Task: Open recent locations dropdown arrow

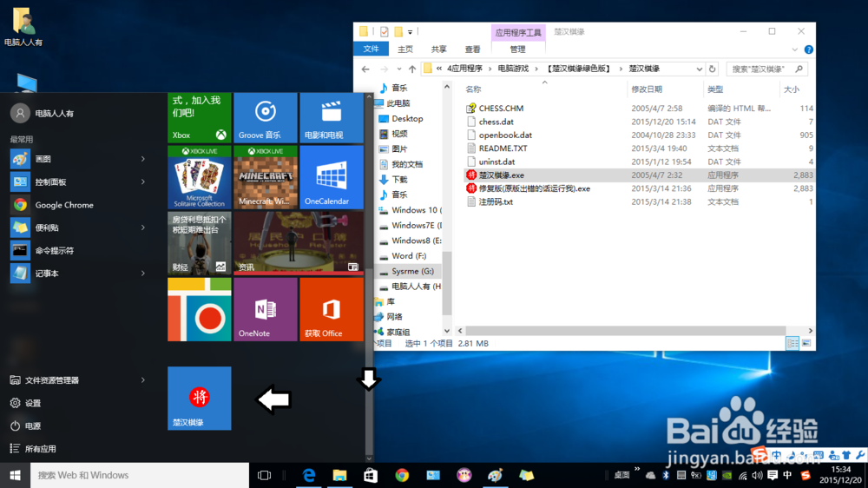Action: coord(399,69)
